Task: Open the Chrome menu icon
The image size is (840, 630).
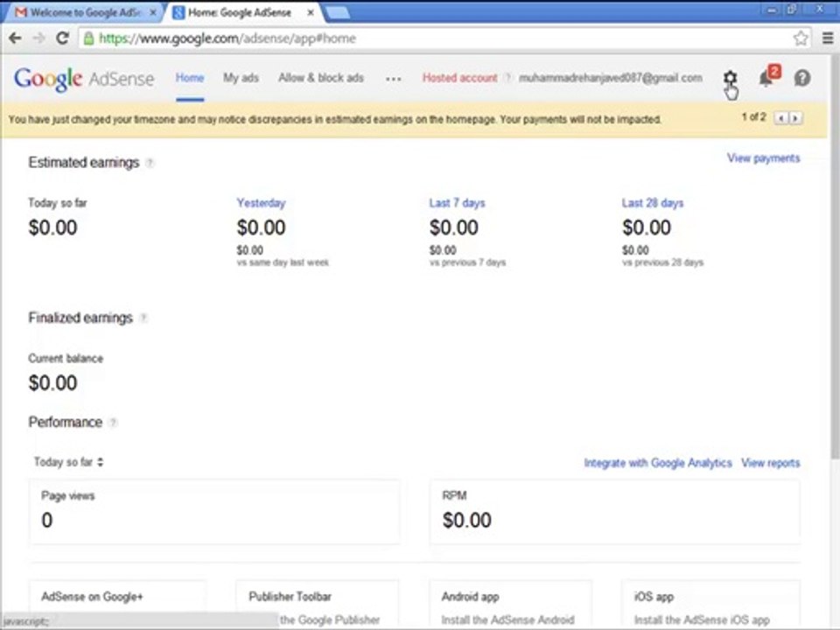Action: point(827,38)
